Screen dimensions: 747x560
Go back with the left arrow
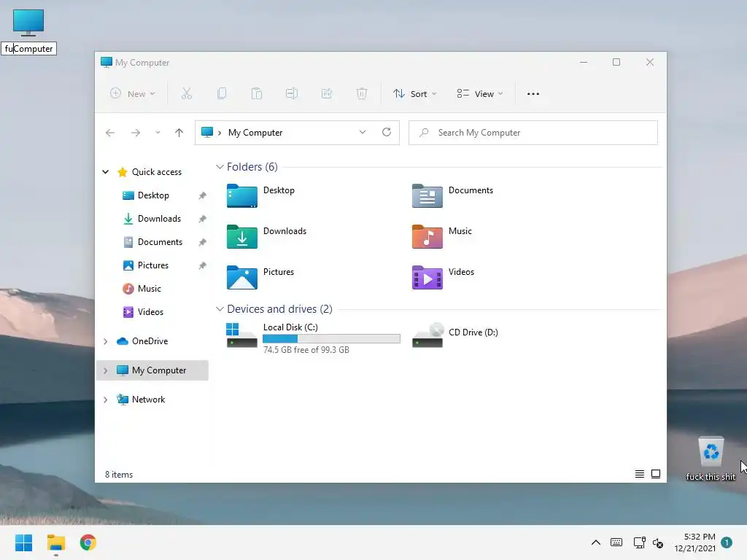coord(110,133)
